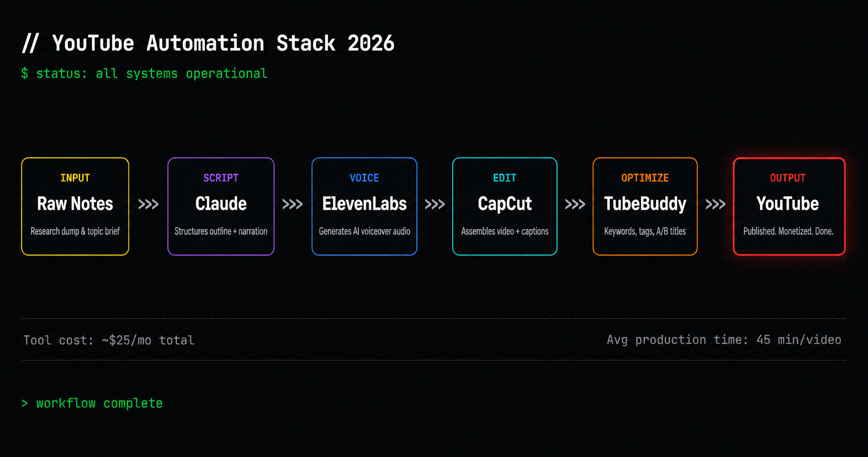Click the cyan EDIT label
This screenshot has height=457, width=868.
pos(505,178)
